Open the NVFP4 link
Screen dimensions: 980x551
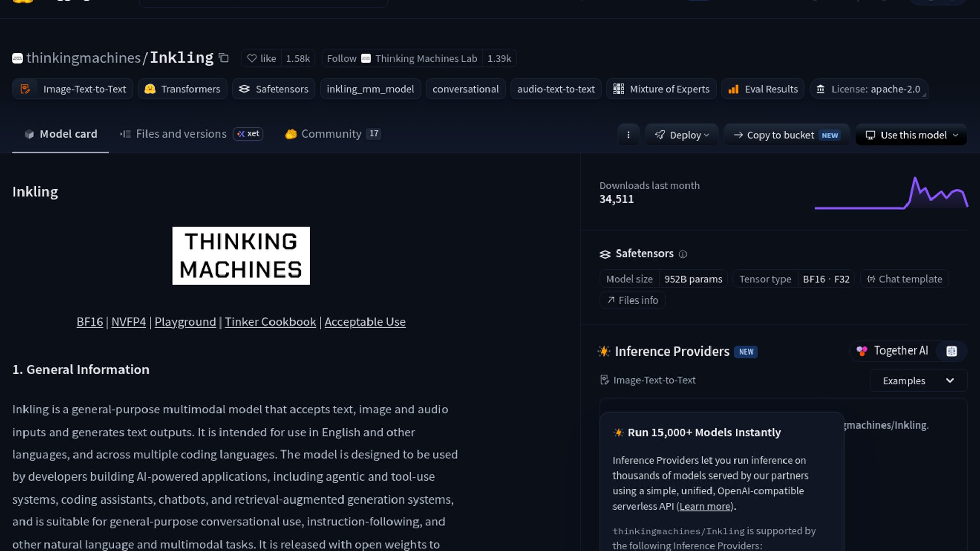(129, 322)
